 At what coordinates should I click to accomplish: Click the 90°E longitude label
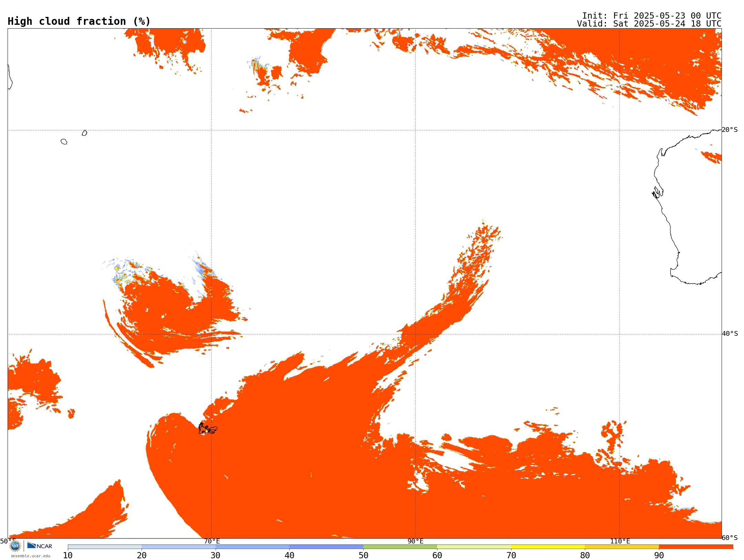415,541
